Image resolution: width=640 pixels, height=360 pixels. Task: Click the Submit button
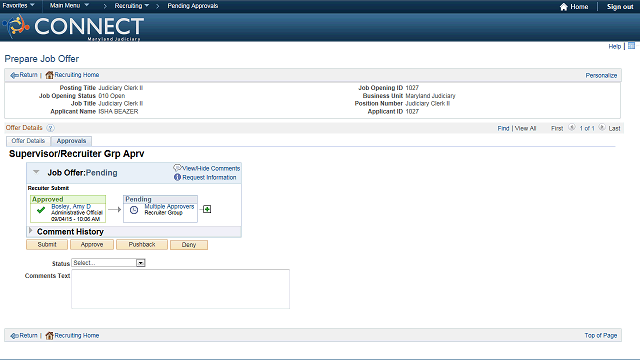point(47,244)
